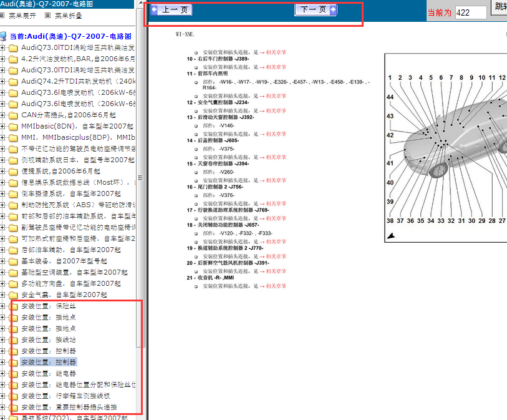Click folder icon of MMI，MMIbasicplus(8DP)
This screenshot has width=507, height=420.
(13, 138)
